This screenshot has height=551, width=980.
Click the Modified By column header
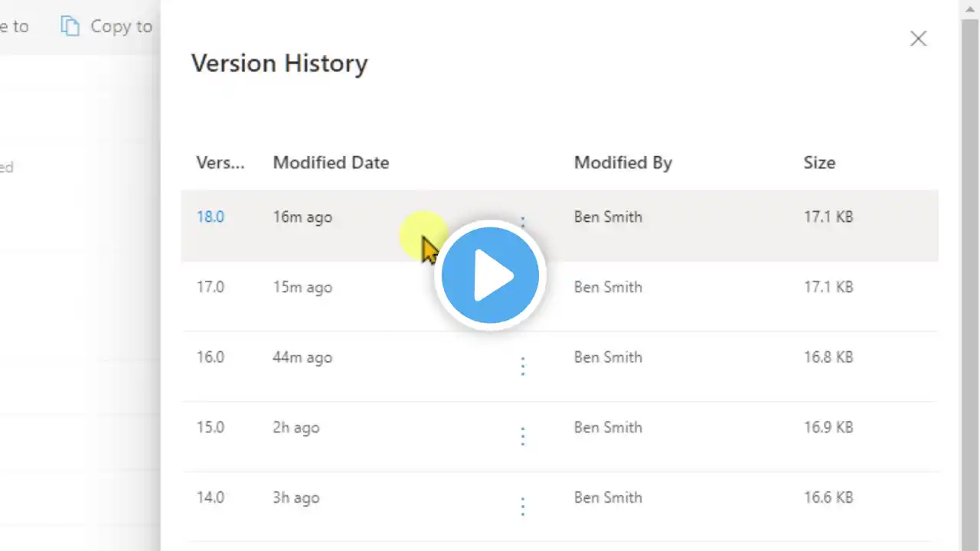point(622,162)
